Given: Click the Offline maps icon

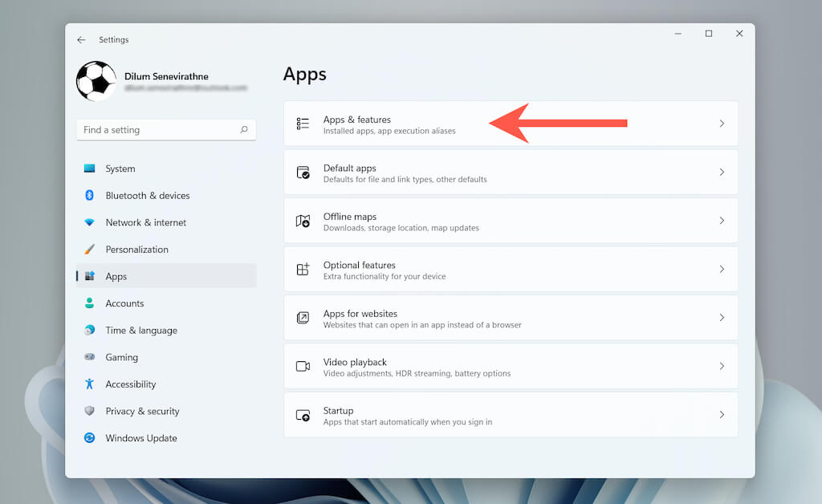Looking at the screenshot, I should pyautogui.click(x=303, y=221).
